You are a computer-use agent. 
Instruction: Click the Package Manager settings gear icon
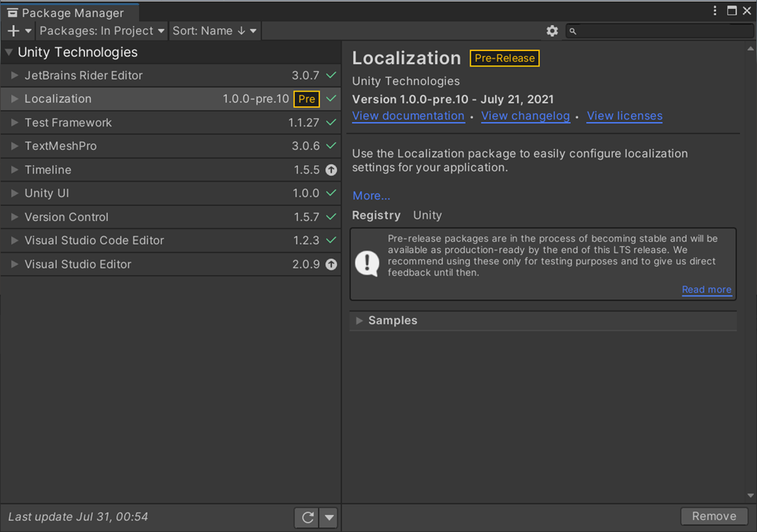[x=552, y=31]
